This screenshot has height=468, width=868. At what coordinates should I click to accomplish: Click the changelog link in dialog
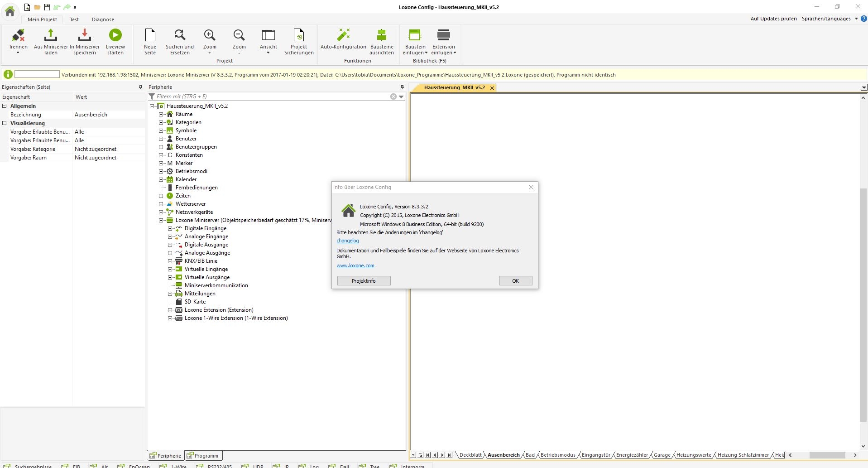click(x=348, y=241)
